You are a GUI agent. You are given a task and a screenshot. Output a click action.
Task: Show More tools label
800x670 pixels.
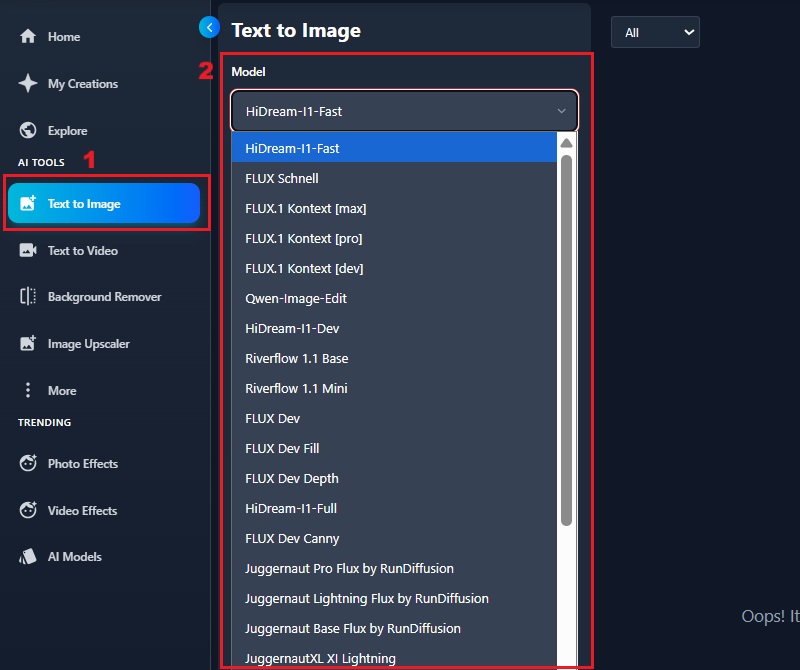tap(62, 391)
